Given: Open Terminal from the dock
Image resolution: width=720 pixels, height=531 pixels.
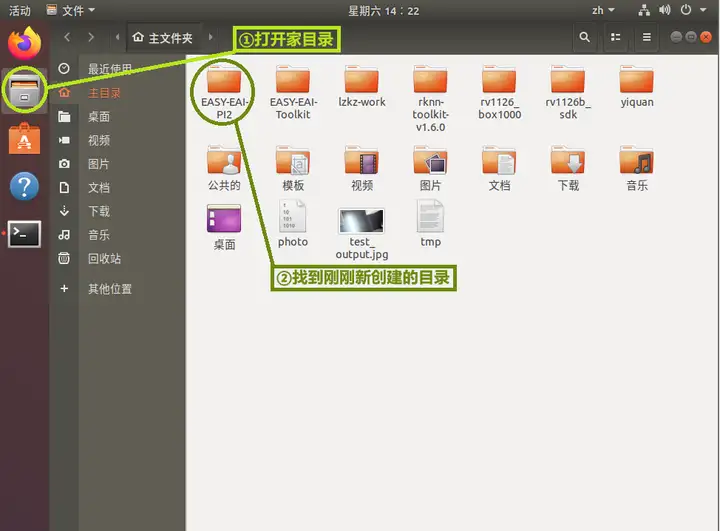Looking at the screenshot, I should 24,234.
